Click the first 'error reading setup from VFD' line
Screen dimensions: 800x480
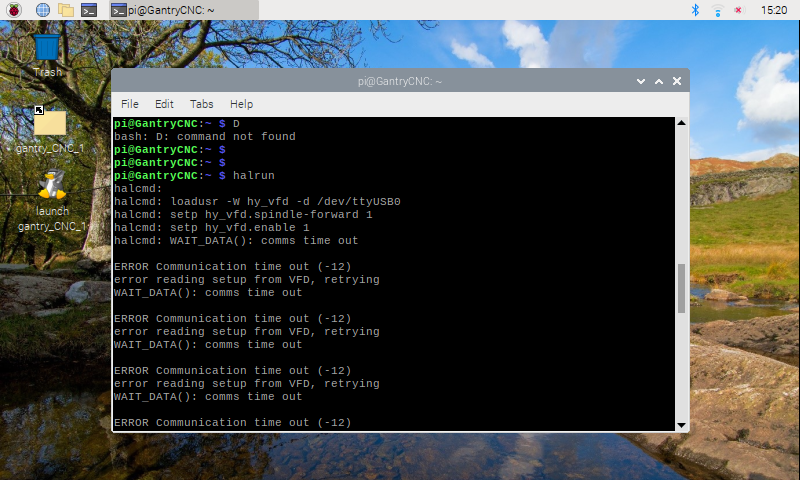pos(247,280)
